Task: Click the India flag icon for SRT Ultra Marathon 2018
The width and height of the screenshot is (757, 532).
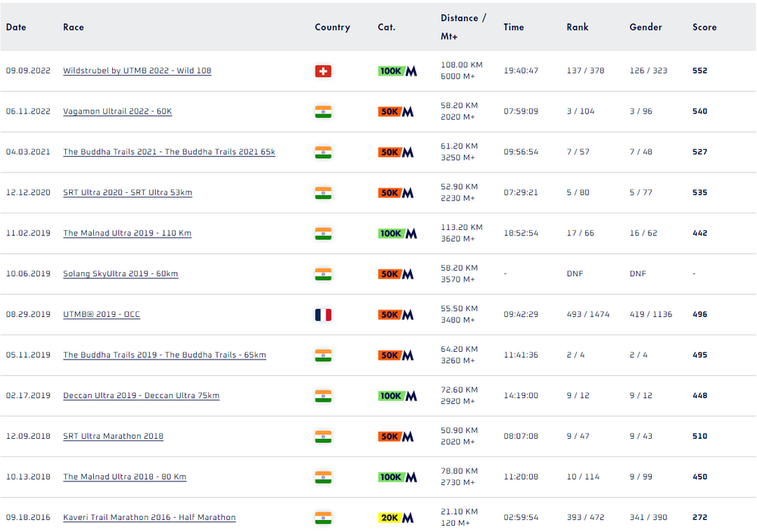Action: (x=323, y=437)
